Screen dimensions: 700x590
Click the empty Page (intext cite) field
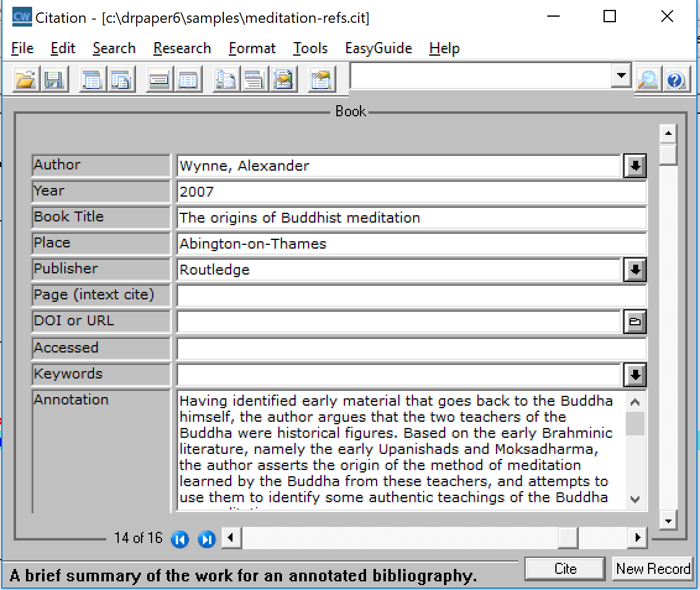pyautogui.click(x=411, y=296)
